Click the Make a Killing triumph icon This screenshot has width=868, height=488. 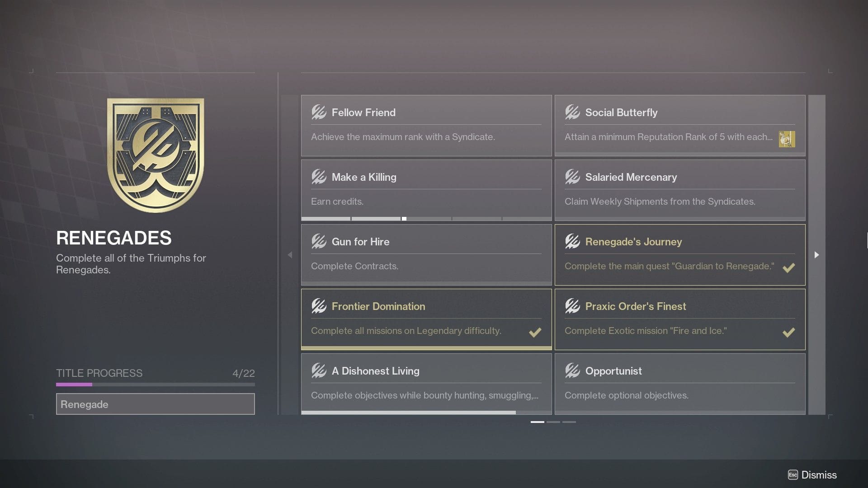(x=318, y=177)
